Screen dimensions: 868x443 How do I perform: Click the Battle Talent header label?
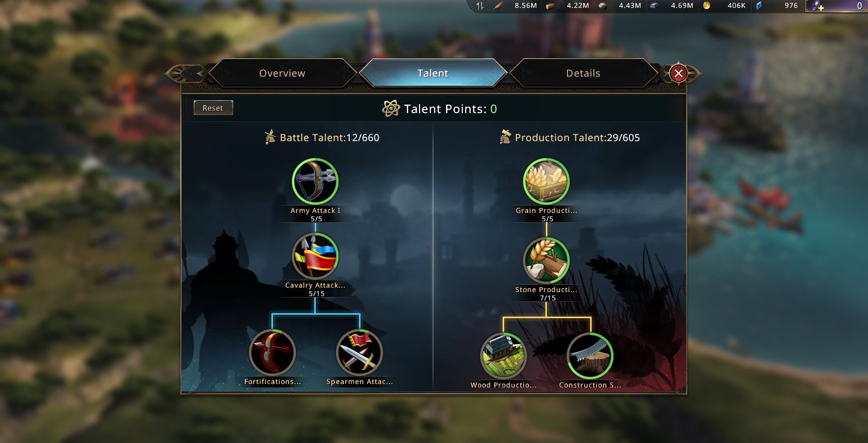(x=329, y=138)
